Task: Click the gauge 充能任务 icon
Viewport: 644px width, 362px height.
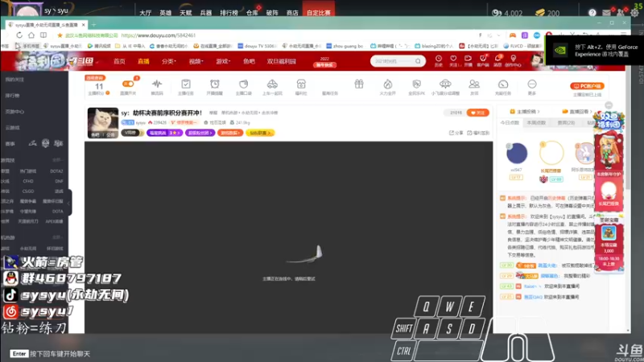Action: [503, 84]
